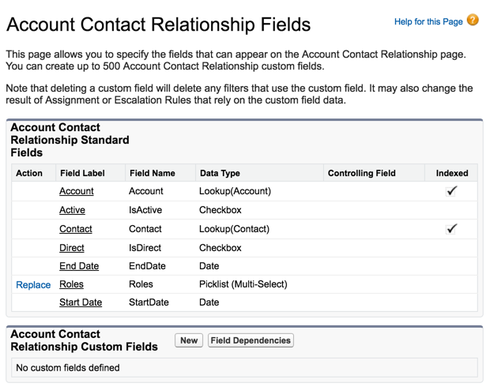Open the End Date field link

[79, 266]
